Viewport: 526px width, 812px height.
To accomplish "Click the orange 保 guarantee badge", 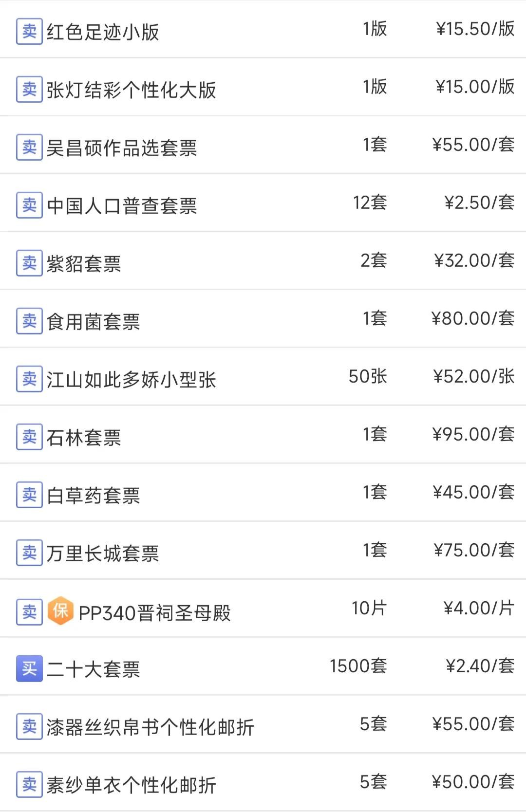I will (60, 611).
